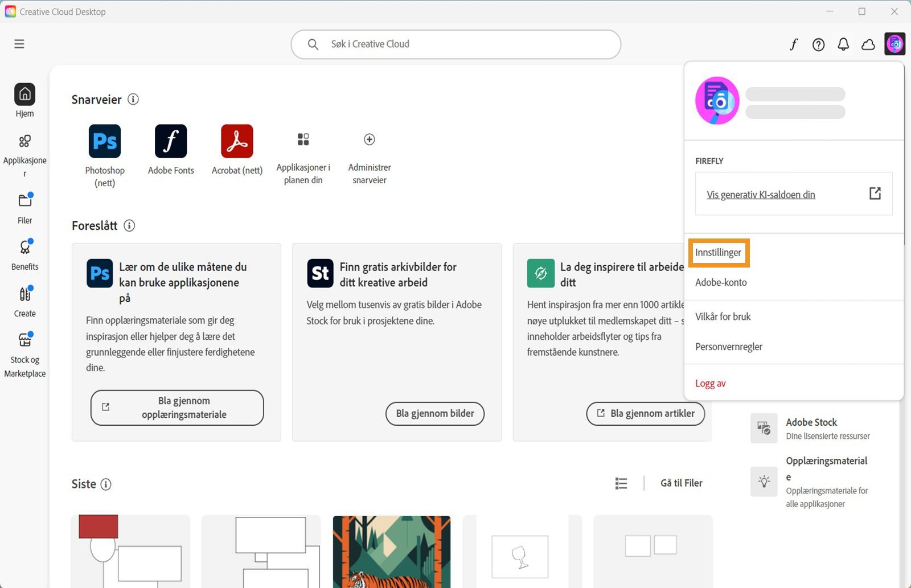This screenshot has width=911, height=588.
Task: Click the Opplæringsmateriale lightbulb icon
Action: (764, 482)
